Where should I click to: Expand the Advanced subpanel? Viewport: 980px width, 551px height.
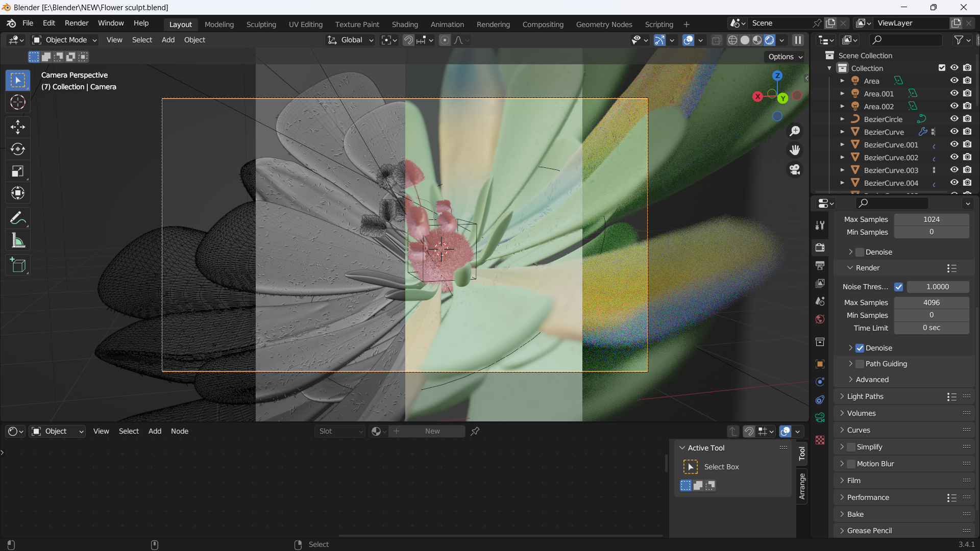click(x=872, y=380)
